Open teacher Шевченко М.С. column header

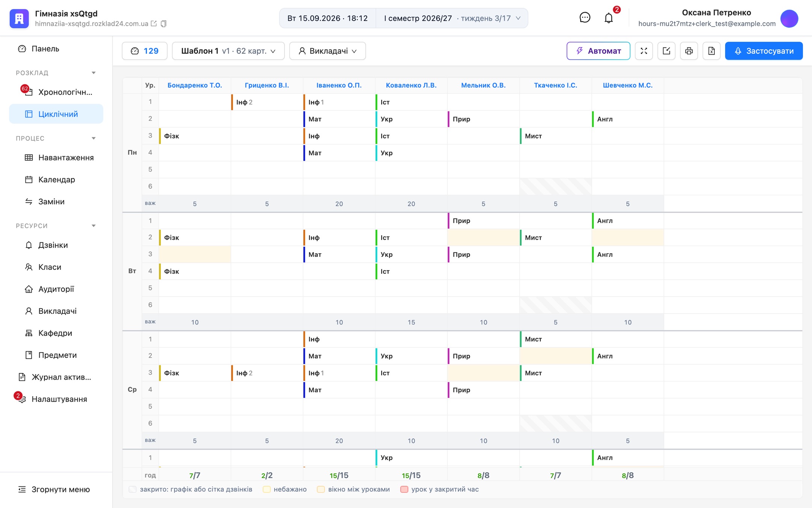[x=627, y=85]
